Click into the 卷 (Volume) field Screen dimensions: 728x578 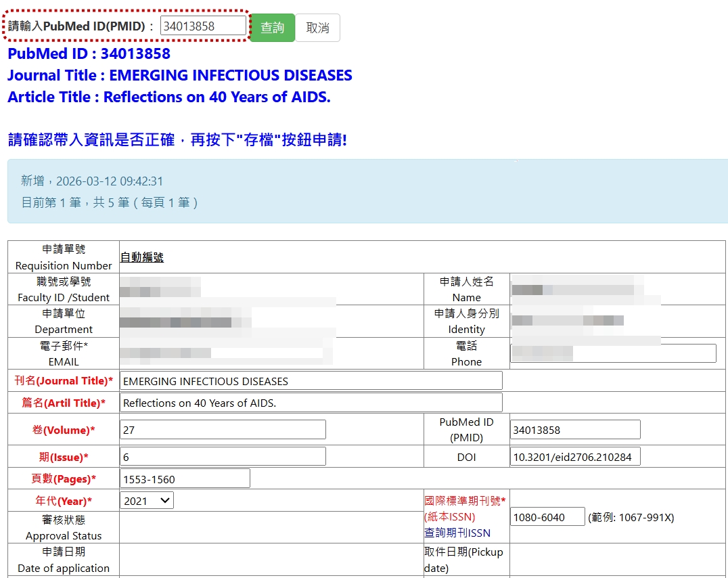click(223, 430)
